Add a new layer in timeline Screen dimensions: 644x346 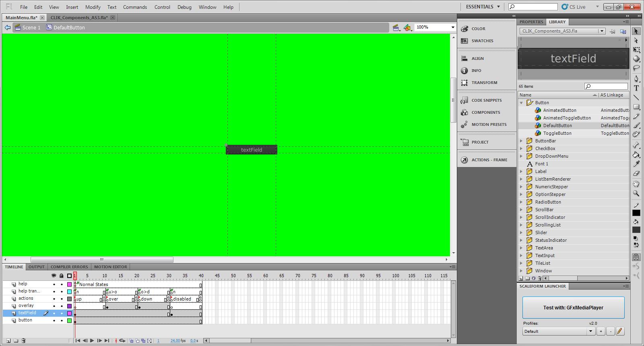point(8,341)
